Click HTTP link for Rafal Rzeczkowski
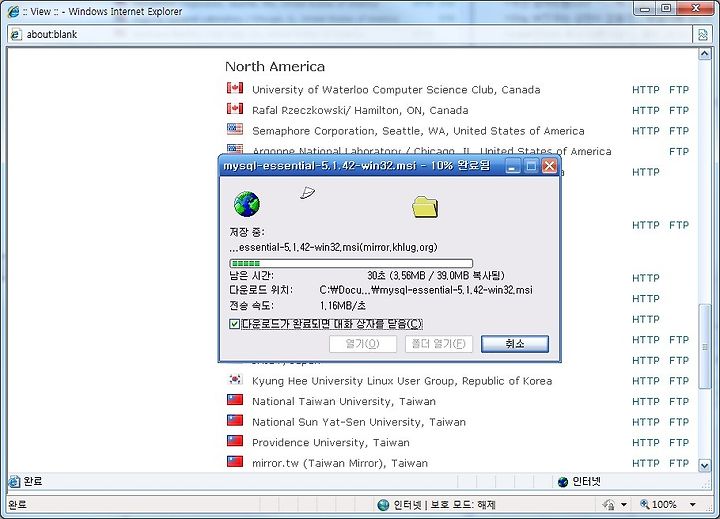This screenshot has height=519, width=720. (646, 111)
